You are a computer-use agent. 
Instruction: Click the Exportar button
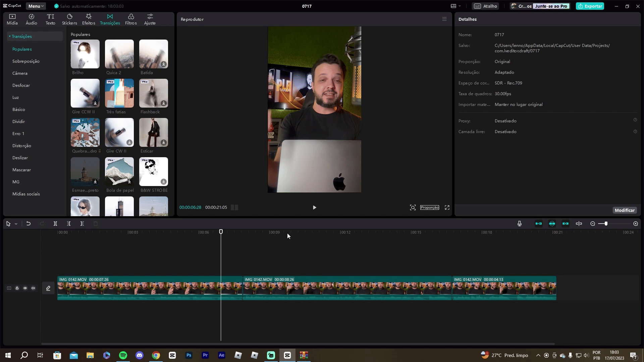590,6
